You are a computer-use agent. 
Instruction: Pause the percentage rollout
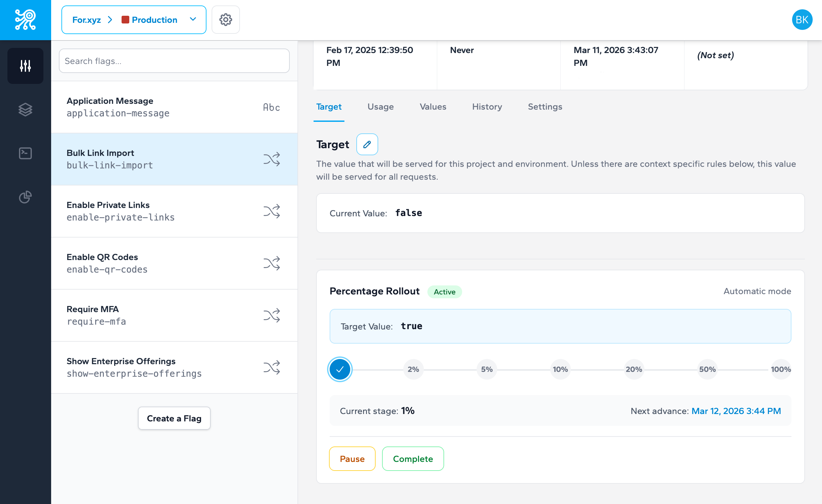tap(352, 459)
